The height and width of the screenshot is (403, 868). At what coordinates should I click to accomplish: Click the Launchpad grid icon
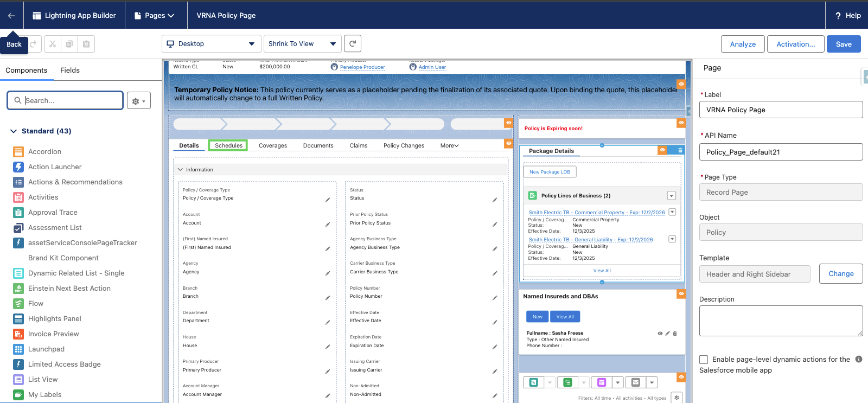[x=18, y=349]
